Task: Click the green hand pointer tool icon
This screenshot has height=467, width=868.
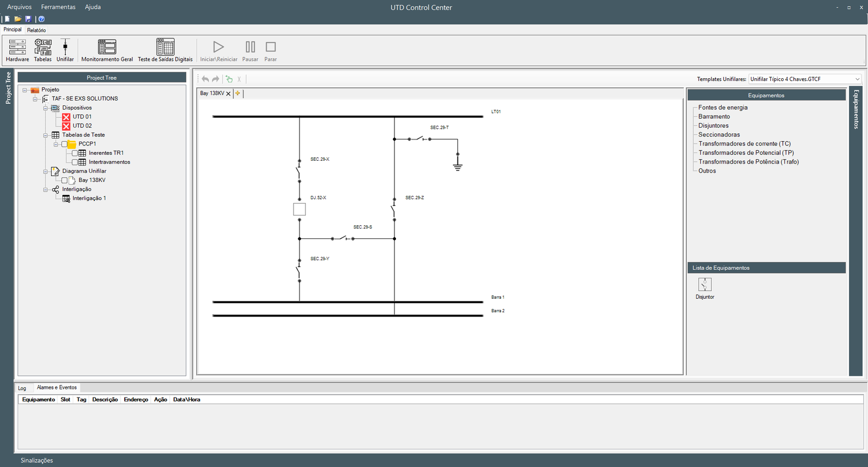Action: pos(229,79)
